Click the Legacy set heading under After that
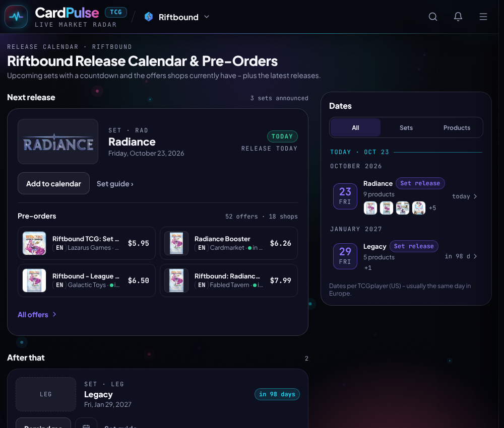The image size is (504, 428). click(98, 394)
